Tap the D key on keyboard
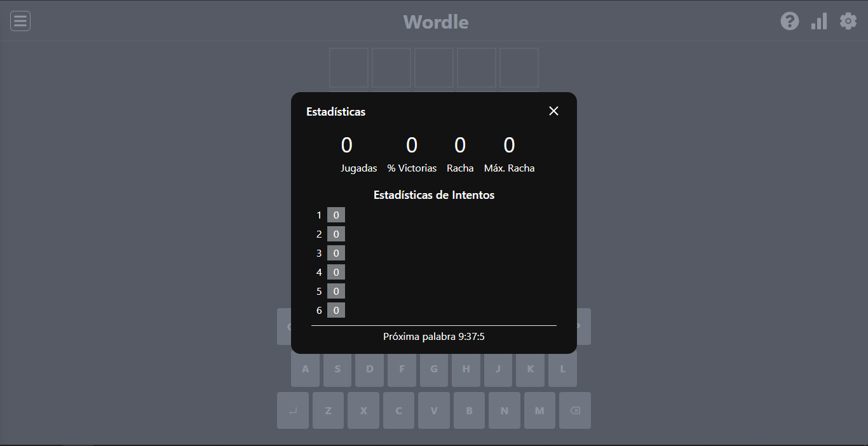868x446 pixels. coord(370,368)
